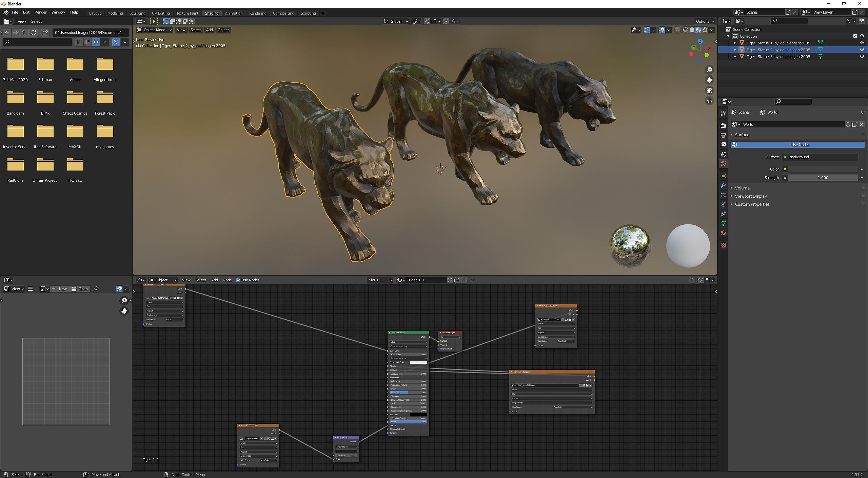Uncheck Use Nodes in node editor
The image size is (868, 478).
coord(238,280)
